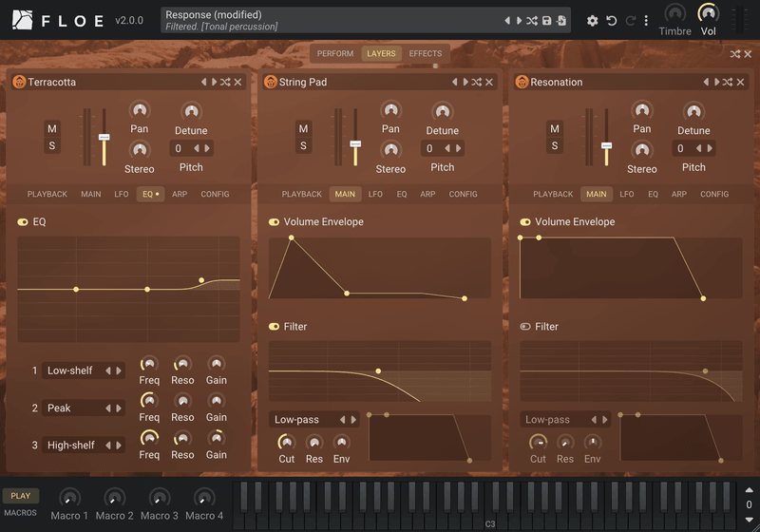Open String Pad Low-pass filter type selector
Screen dimensions: 760x532
click(314, 420)
